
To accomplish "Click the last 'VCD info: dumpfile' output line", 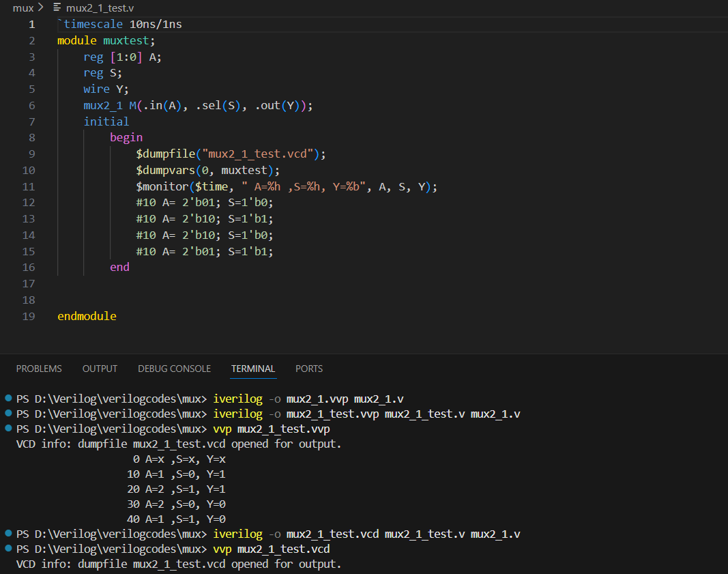I will tap(179, 564).
